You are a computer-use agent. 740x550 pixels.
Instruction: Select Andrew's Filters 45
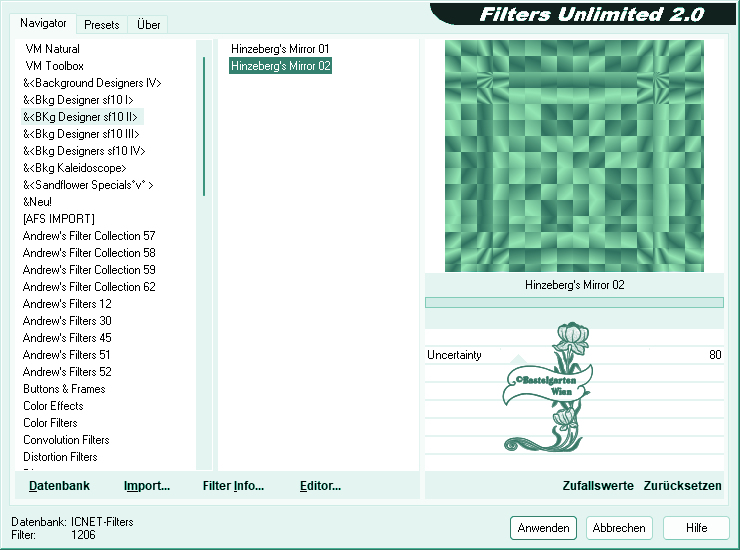67,338
